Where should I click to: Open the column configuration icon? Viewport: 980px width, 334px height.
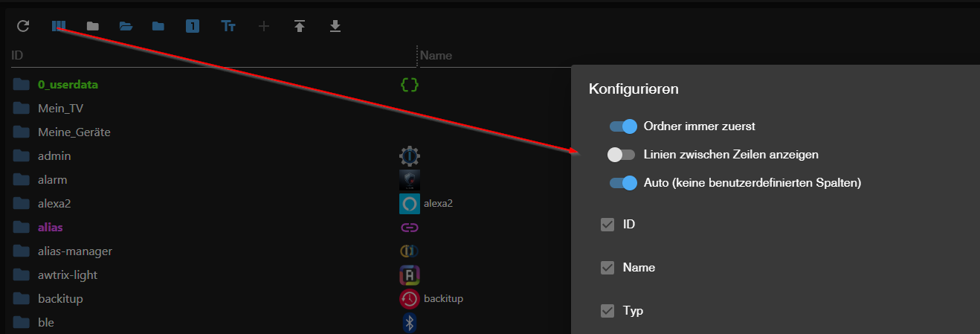[x=59, y=27]
